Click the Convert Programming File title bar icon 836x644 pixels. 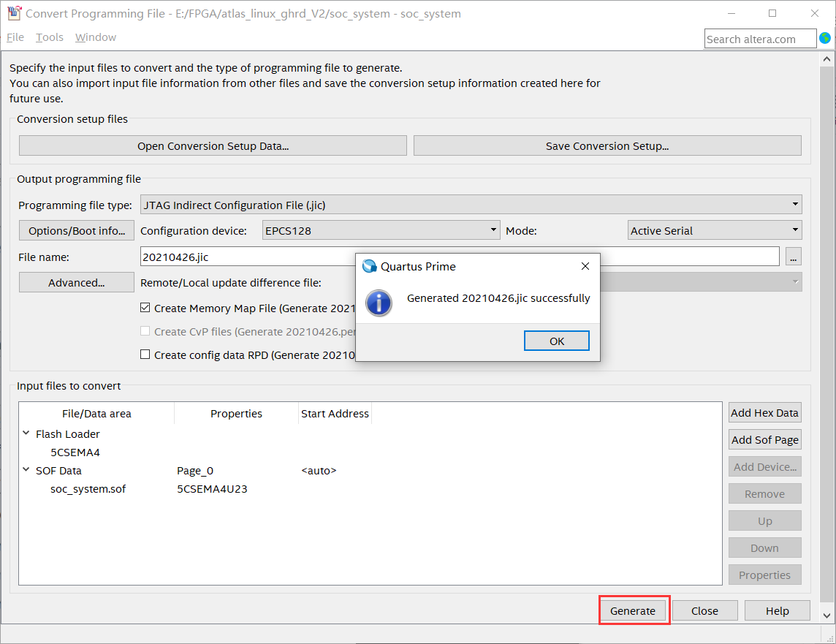point(15,13)
